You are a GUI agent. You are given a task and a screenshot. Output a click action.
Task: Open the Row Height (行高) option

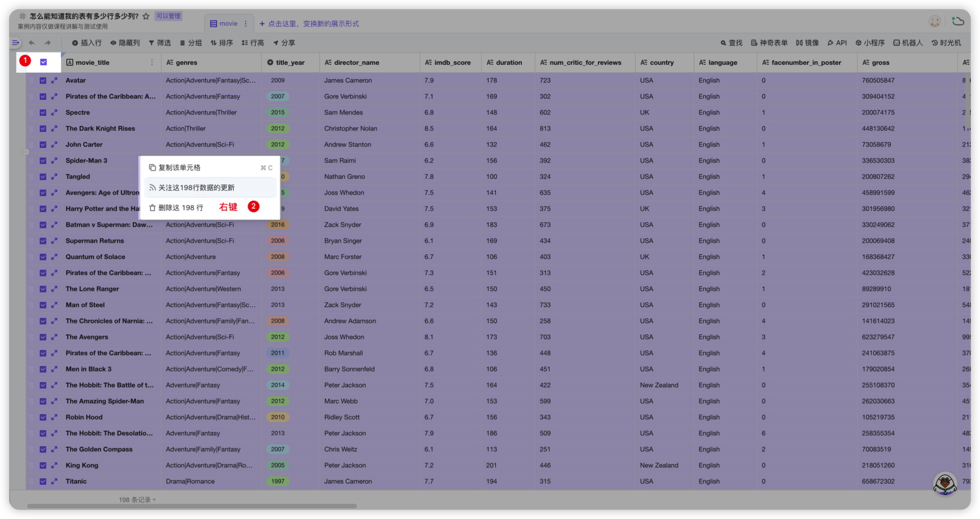(253, 43)
